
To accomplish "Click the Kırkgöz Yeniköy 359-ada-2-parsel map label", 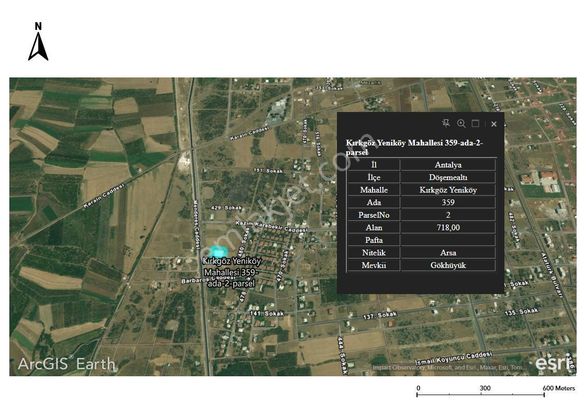I will (x=231, y=272).
